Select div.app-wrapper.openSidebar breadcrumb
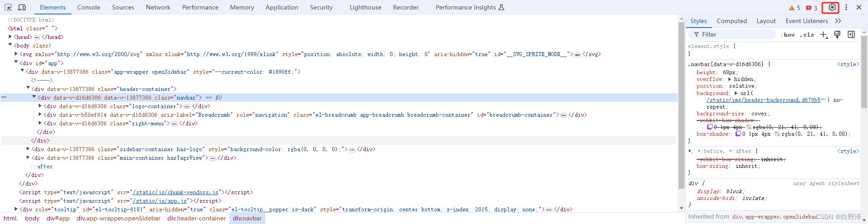The height and width of the screenshot is (224, 868). coord(118,218)
